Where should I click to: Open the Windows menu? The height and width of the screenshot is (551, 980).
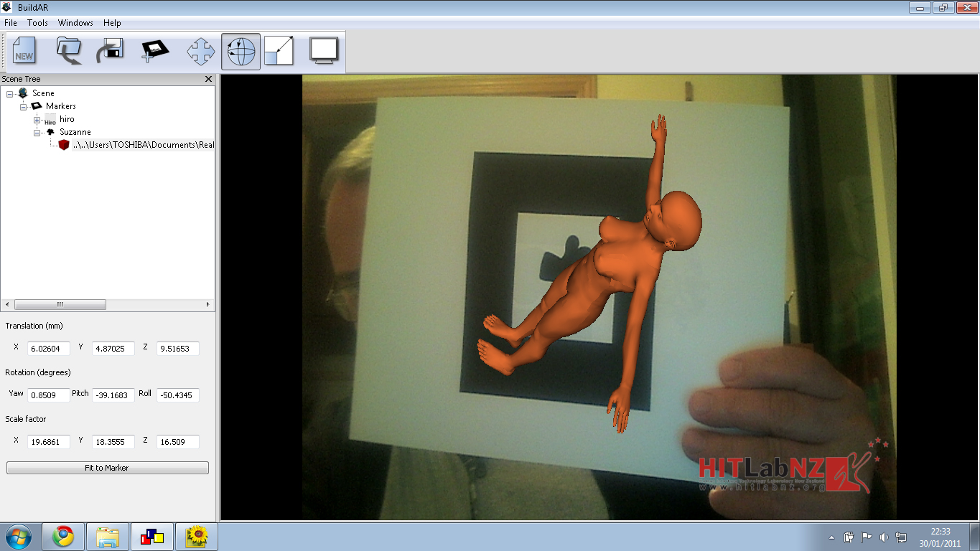point(75,23)
